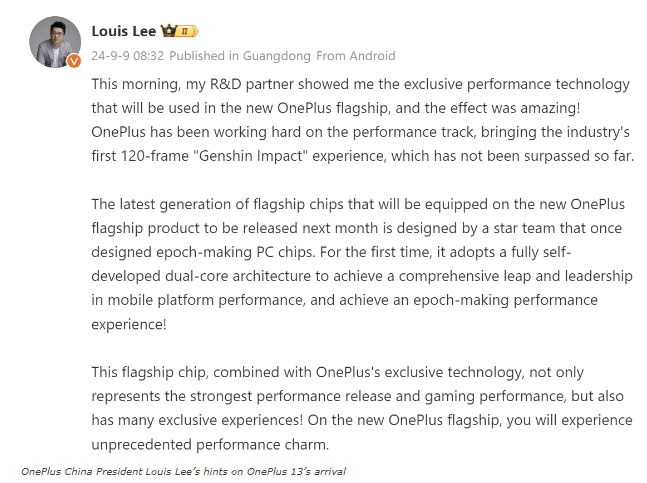Viewport: 647px width, 483px height.
Task: Click the crown membership icon
Action: click(x=169, y=31)
